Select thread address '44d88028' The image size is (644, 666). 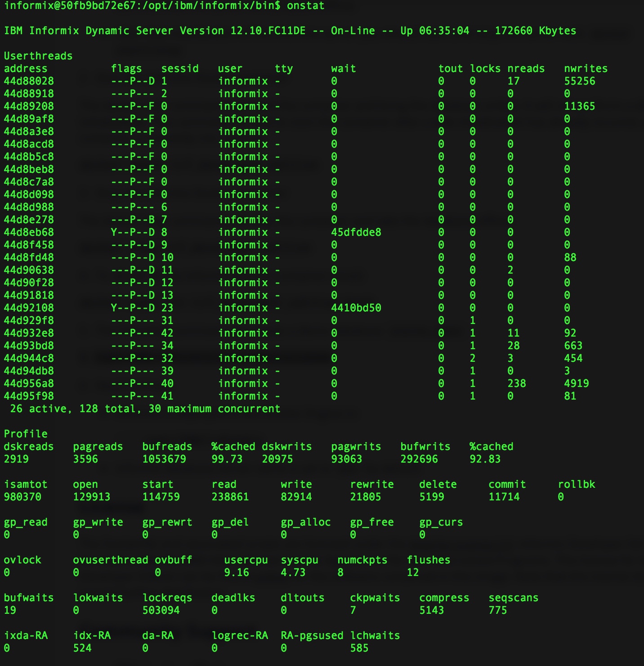pyautogui.click(x=29, y=81)
